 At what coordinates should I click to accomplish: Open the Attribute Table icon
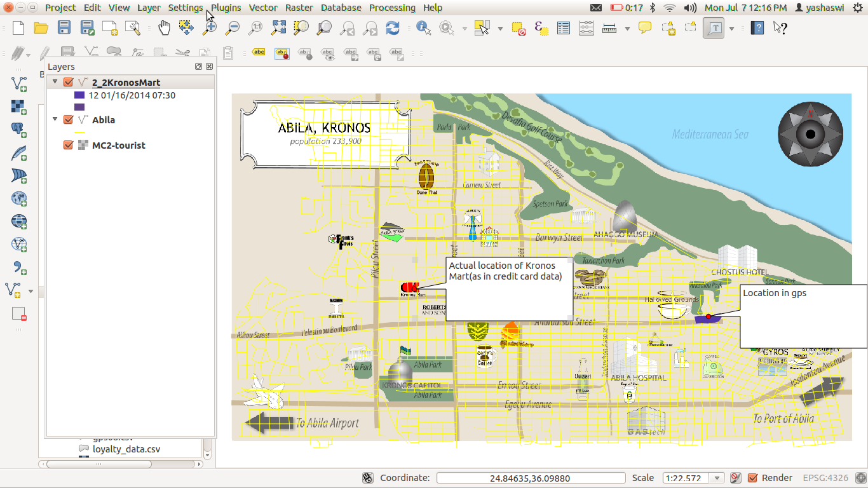click(x=564, y=28)
